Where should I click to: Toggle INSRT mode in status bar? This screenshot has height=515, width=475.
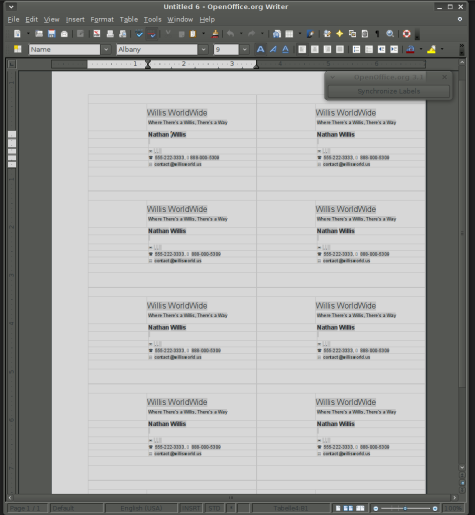click(x=191, y=508)
